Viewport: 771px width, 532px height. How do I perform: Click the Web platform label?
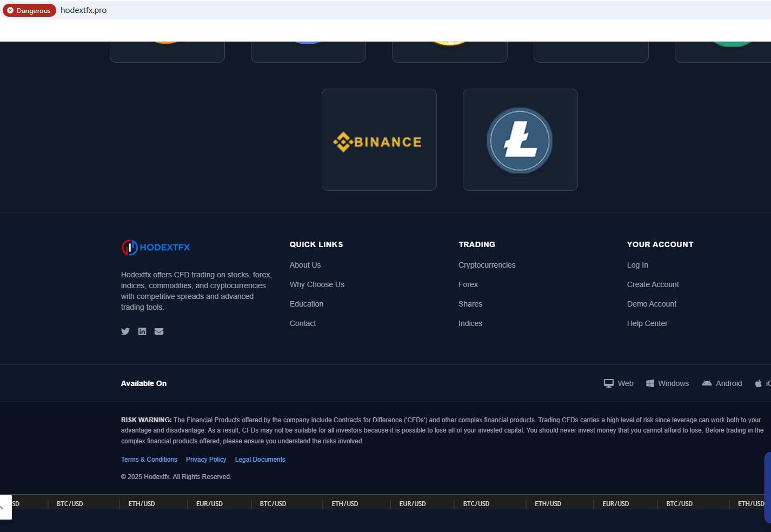coord(626,383)
